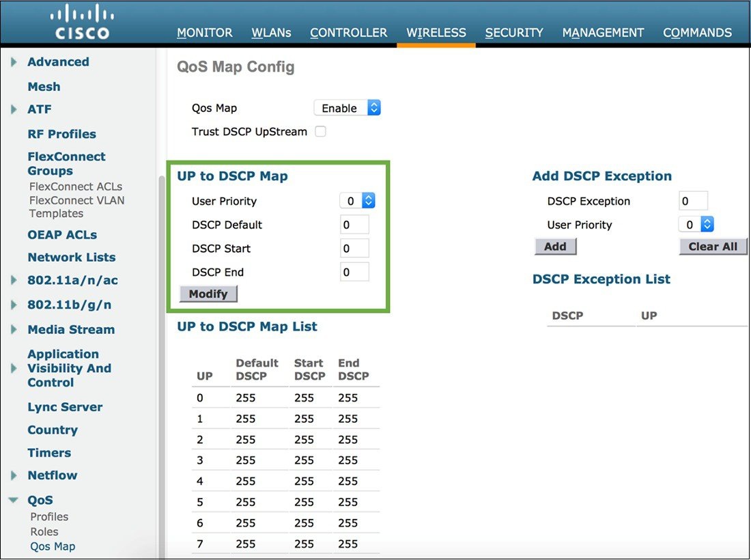
Task: Expand the Media Stream sidebar entry
Action: [x=12, y=330]
